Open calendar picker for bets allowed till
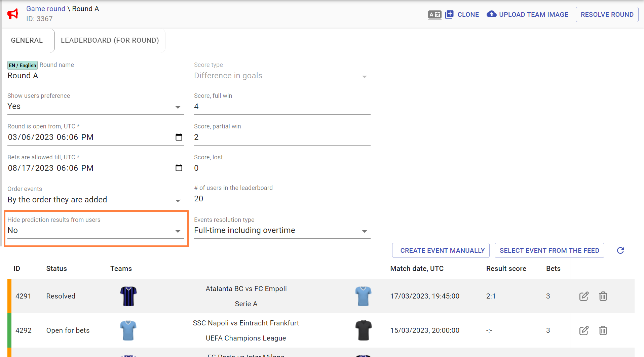 179,168
